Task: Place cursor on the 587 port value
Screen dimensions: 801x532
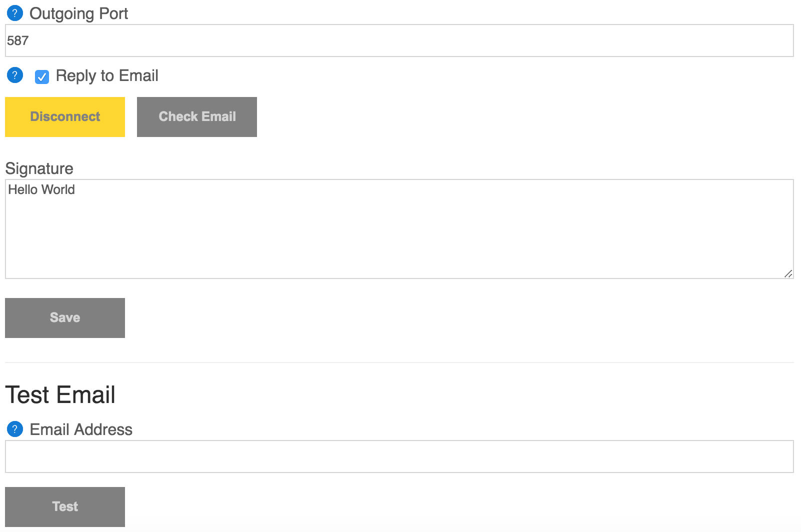Action: 18,40
